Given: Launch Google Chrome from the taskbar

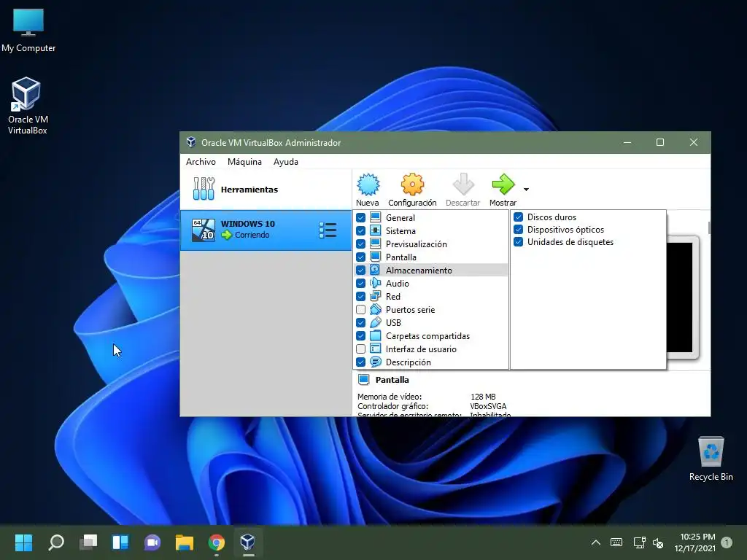Looking at the screenshot, I should click(x=216, y=542).
